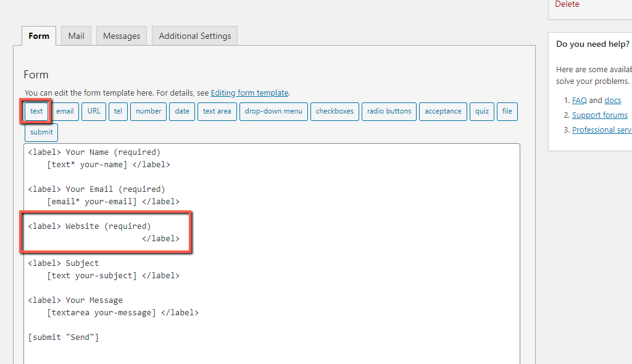
Task: Click the '<label> Subject' line
Action: pyautogui.click(x=64, y=263)
